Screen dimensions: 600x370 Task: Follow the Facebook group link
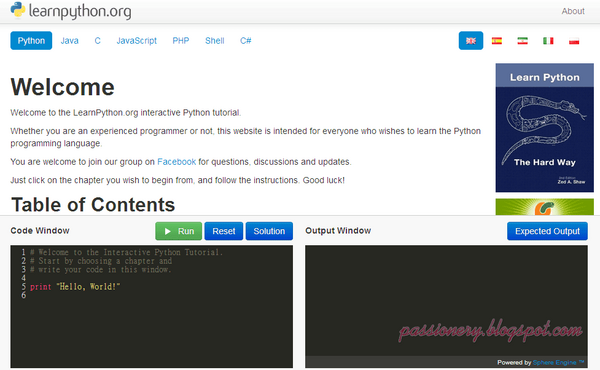tap(176, 161)
